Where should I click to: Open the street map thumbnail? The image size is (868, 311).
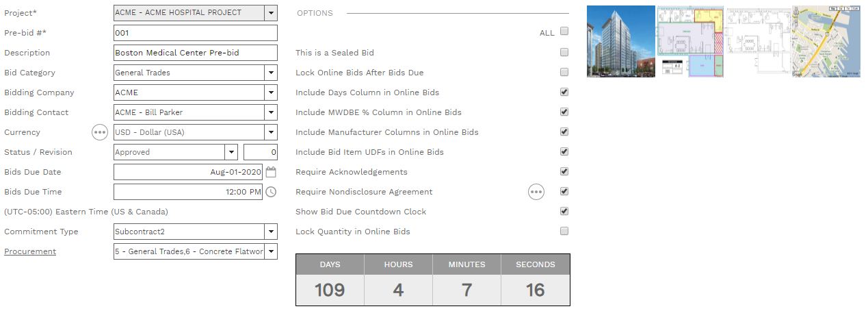pyautogui.click(x=826, y=41)
